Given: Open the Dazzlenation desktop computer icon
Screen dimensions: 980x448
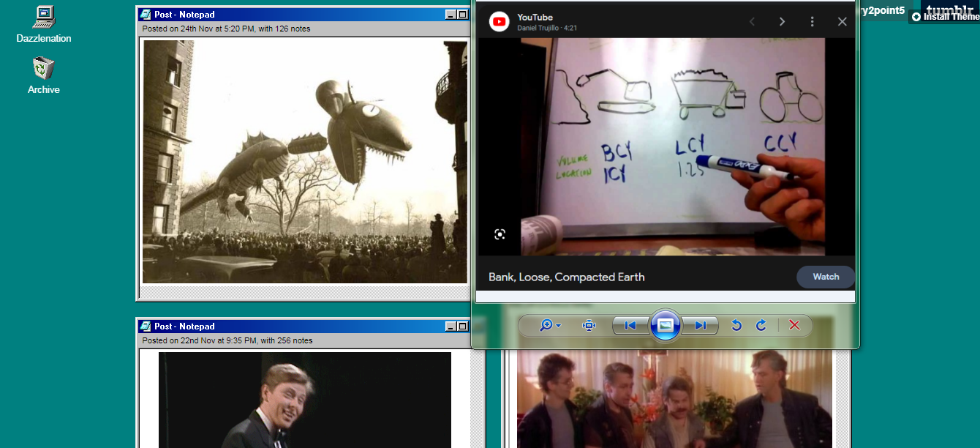Looking at the screenshot, I should (x=44, y=24).
